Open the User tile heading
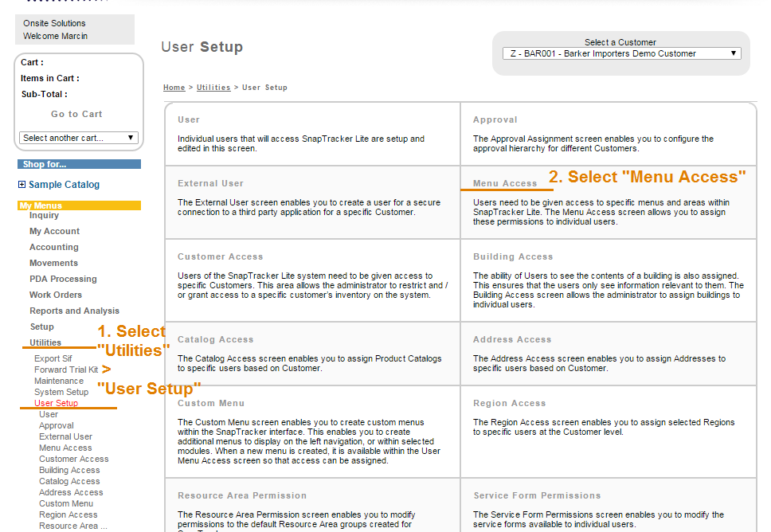The image size is (771, 532). (x=189, y=119)
